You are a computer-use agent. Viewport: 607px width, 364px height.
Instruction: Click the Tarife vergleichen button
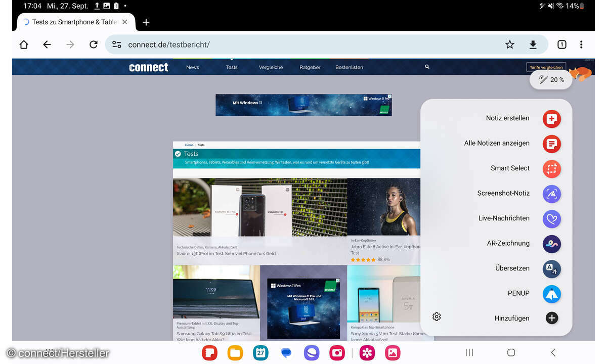coord(546,67)
